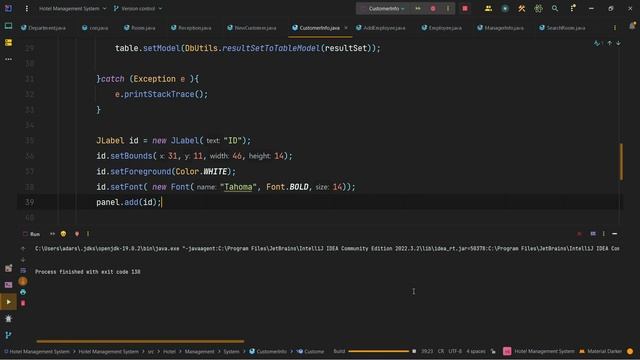Open more options in Run panel toolbar
The image size is (640, 360).
[88, 234]
